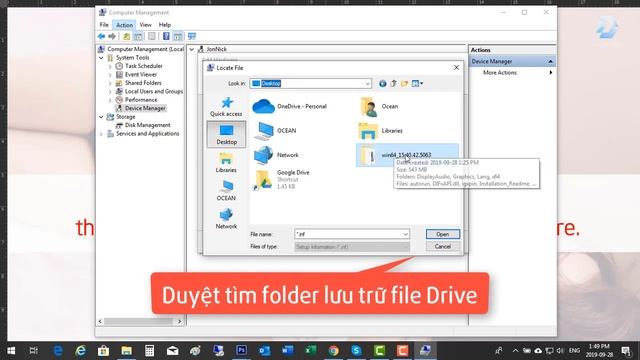Open the File name dropdown arrow
The width and height of the screenshot is (640, 360).
[x=405, y=234]
